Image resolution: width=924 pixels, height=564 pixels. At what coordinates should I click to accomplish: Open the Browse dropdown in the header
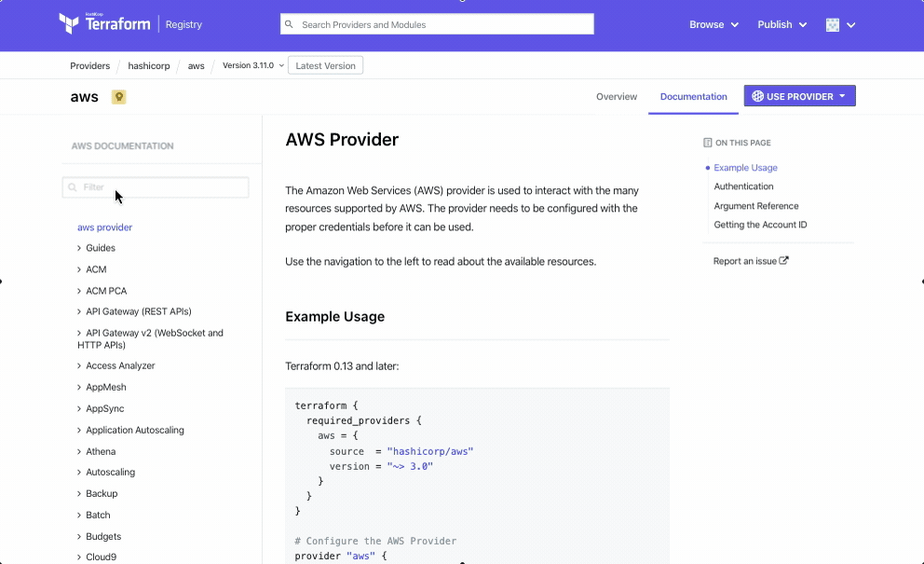coord(714,25)
